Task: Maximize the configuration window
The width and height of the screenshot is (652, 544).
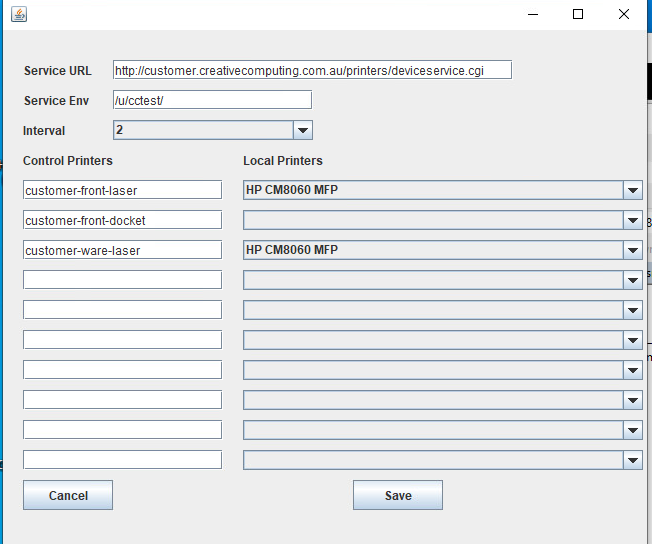Action: pyautogui.click(x=578, y=15)
